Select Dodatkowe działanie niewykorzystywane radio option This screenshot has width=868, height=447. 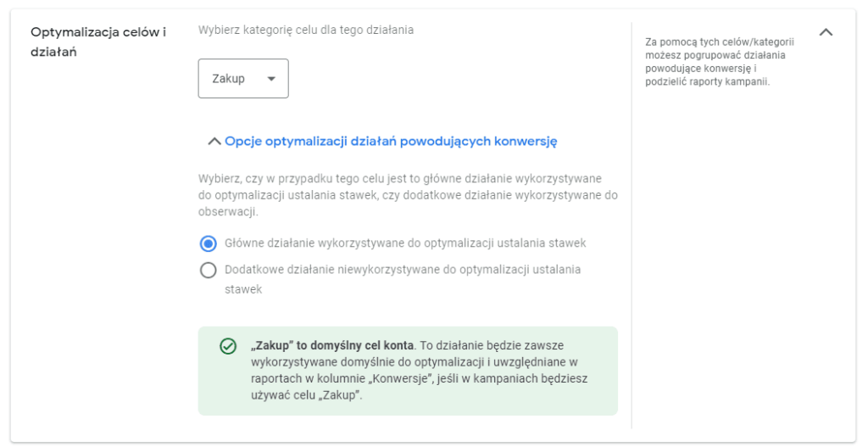point(209,271)
